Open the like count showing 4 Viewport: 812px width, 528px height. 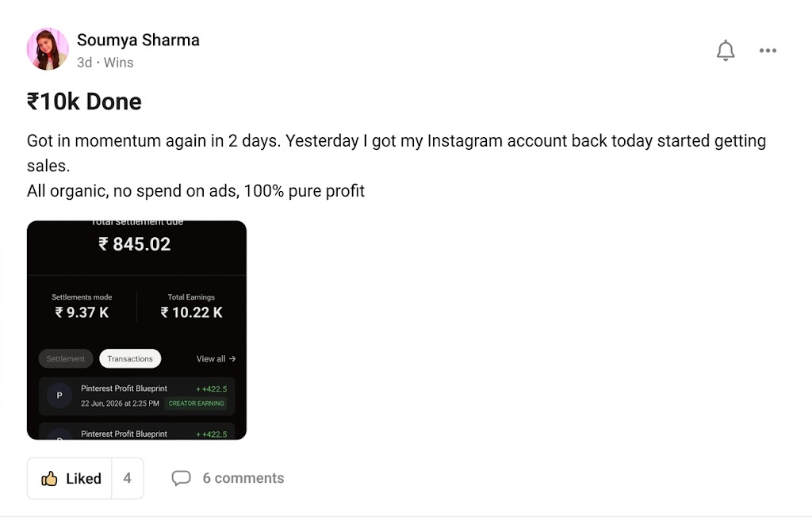[128, 478]
